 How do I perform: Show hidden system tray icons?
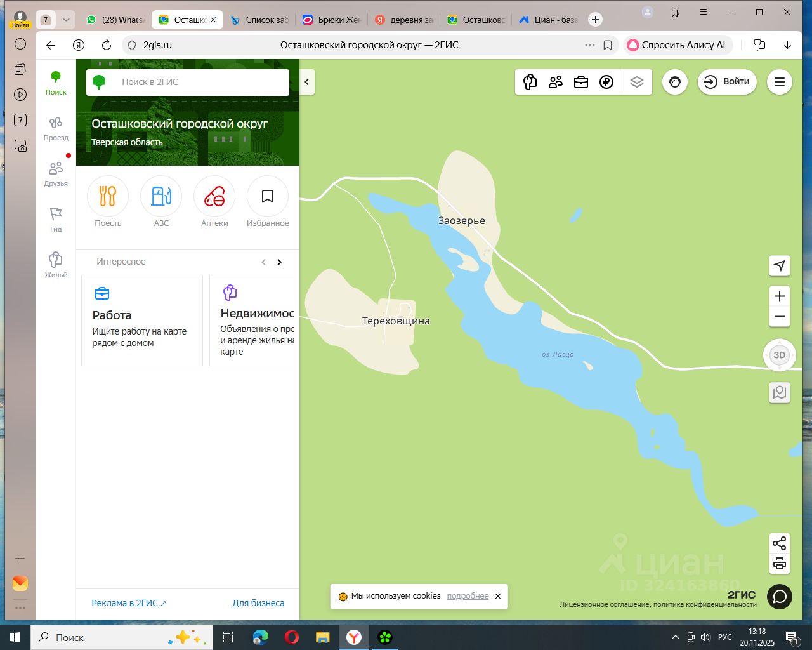(675, 637)
